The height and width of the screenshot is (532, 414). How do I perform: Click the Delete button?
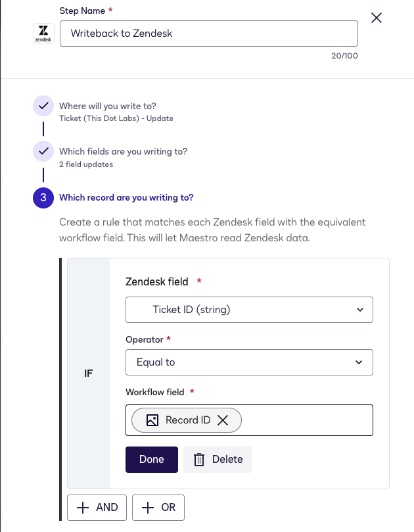click(x=218, y=459)
